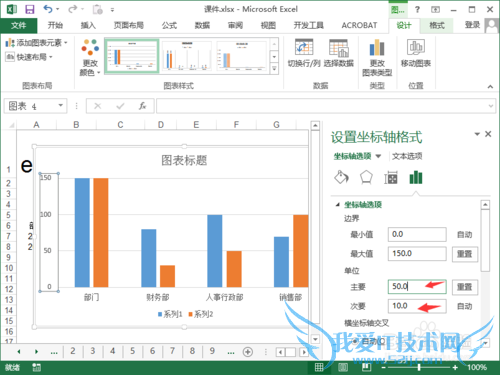Collapse the 坐标轴选项 section triangle
500x375 pixels.
338,205
